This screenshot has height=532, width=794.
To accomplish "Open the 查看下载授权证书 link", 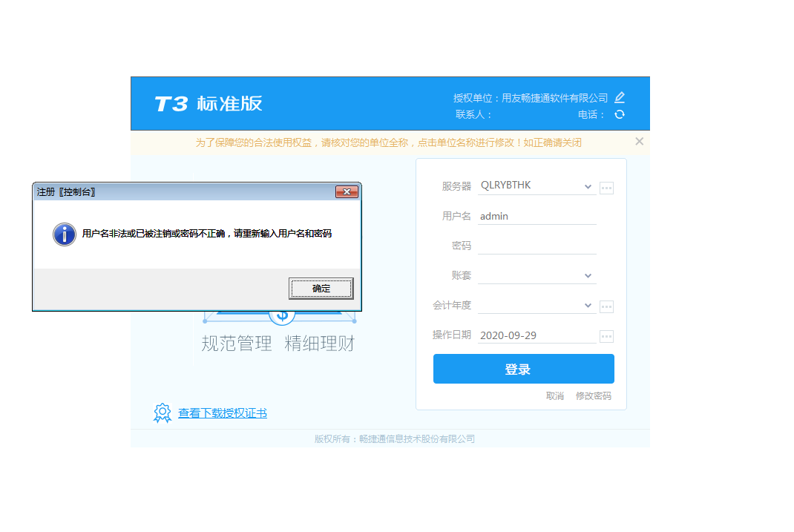I will (223, 413).
